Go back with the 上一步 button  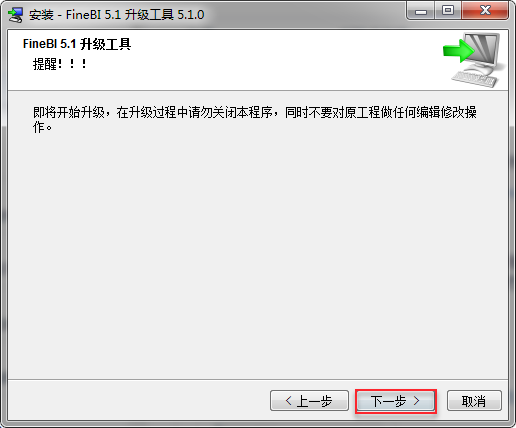point(309,401)
